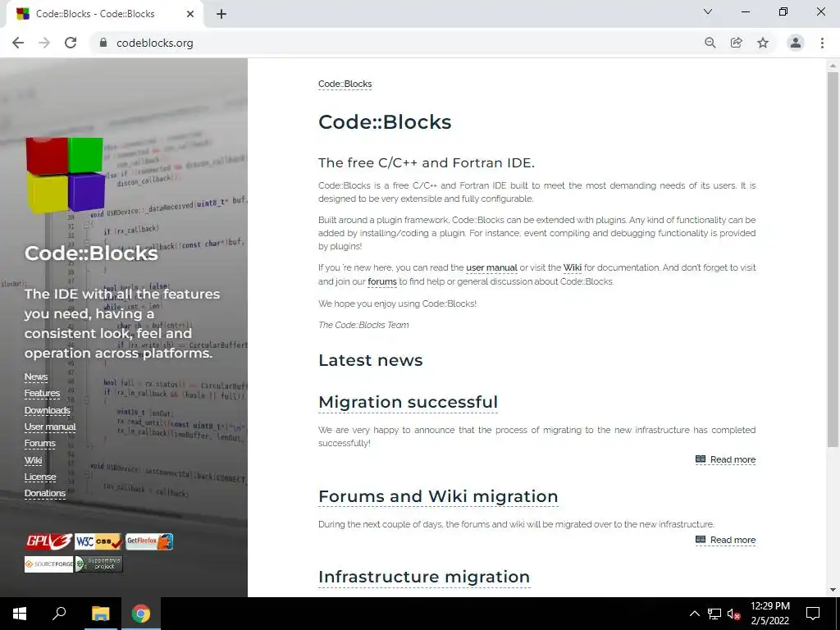
Task: Open the Forums and Wiki migration heading
Action: [x=438, y=496]
